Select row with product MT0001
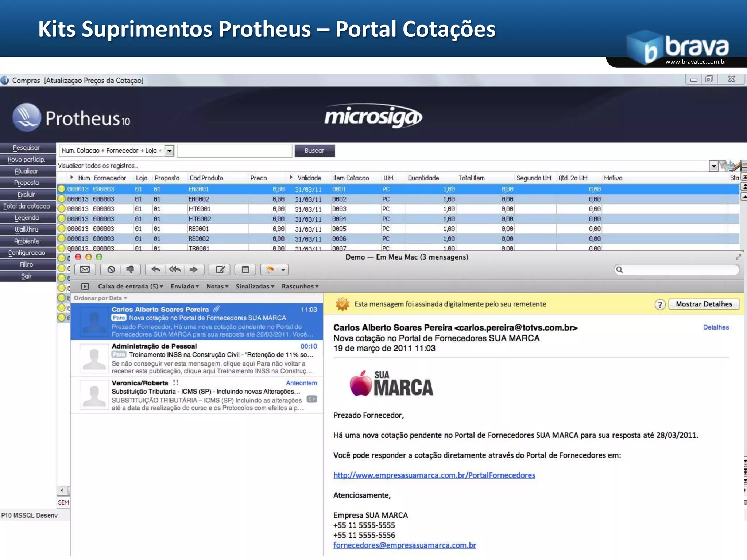 (398, 209)
